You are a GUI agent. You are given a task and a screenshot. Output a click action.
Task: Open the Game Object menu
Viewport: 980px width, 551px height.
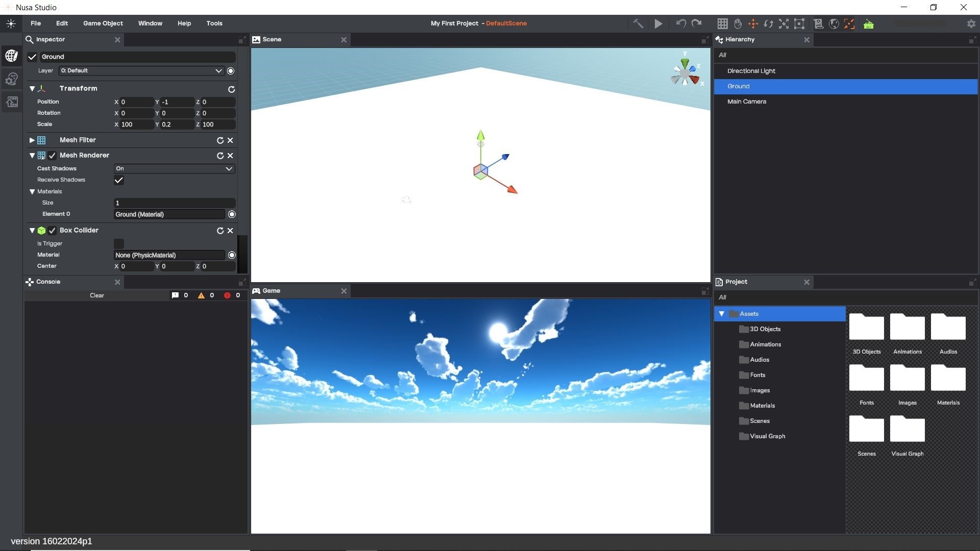click(103, 23)
